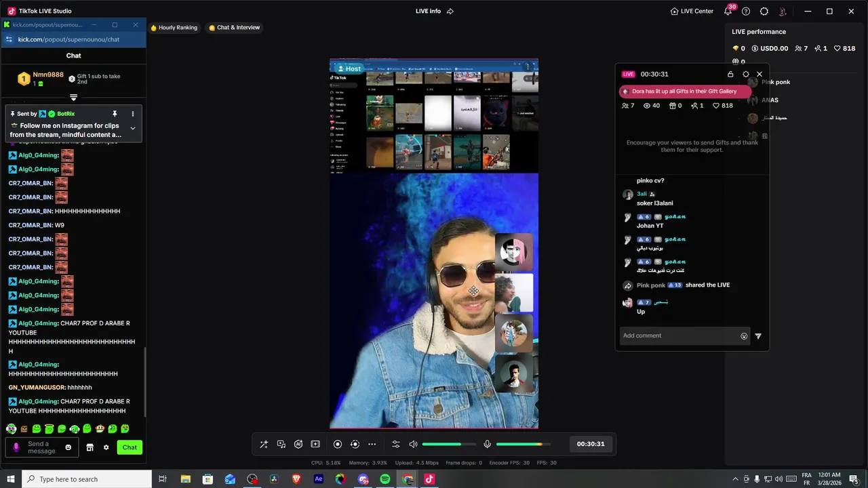The image size is (868, 488).
Task: Open Spotify from the taskbar
Action: click(x=385, y=479)
